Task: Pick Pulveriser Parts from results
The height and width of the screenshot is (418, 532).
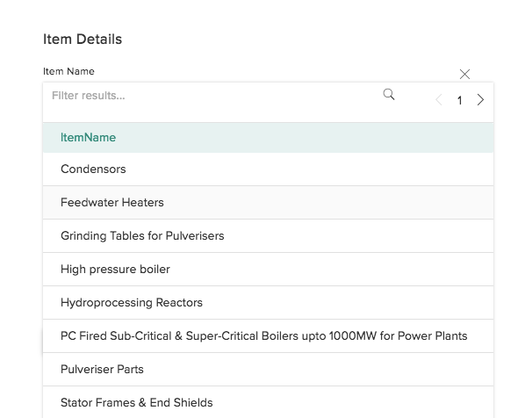Action: (268, 369)
